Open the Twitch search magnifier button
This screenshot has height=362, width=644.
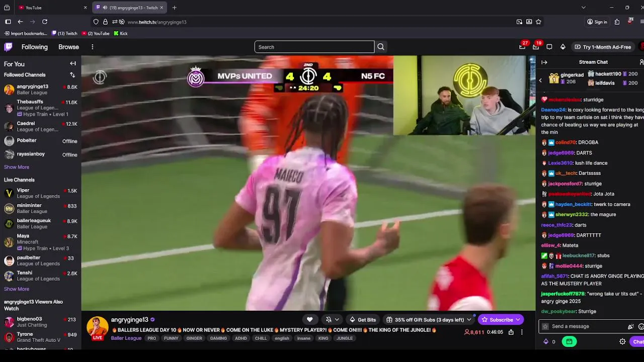[381, 47]
